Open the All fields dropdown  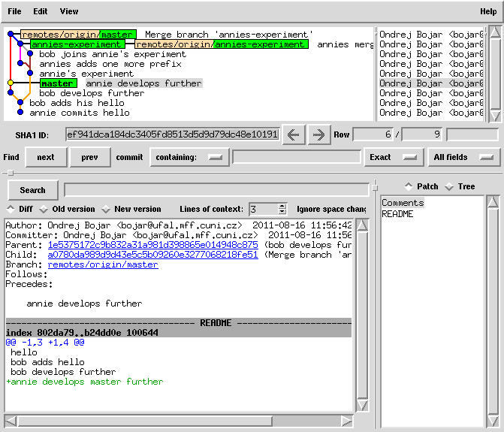point(463,157)
